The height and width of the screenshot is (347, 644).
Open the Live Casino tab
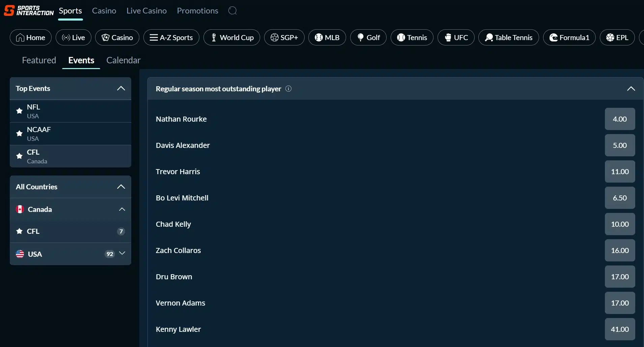click(146, 11)
